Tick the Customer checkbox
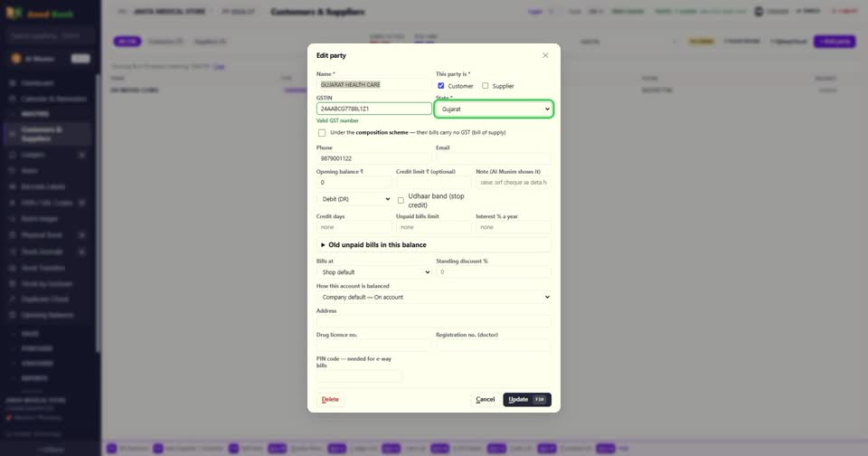Viewport: 868px width, 456px height. tap(440, 86)
